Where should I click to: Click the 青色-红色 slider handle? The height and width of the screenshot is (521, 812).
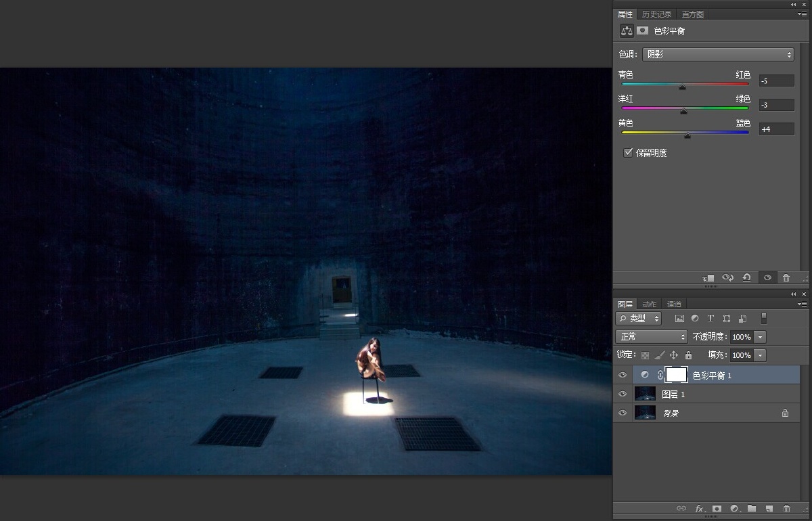[x=682, y=87]
